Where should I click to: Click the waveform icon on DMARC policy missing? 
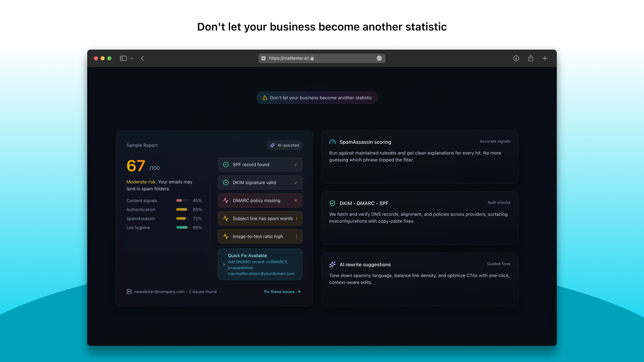click(x=226, y=200)
